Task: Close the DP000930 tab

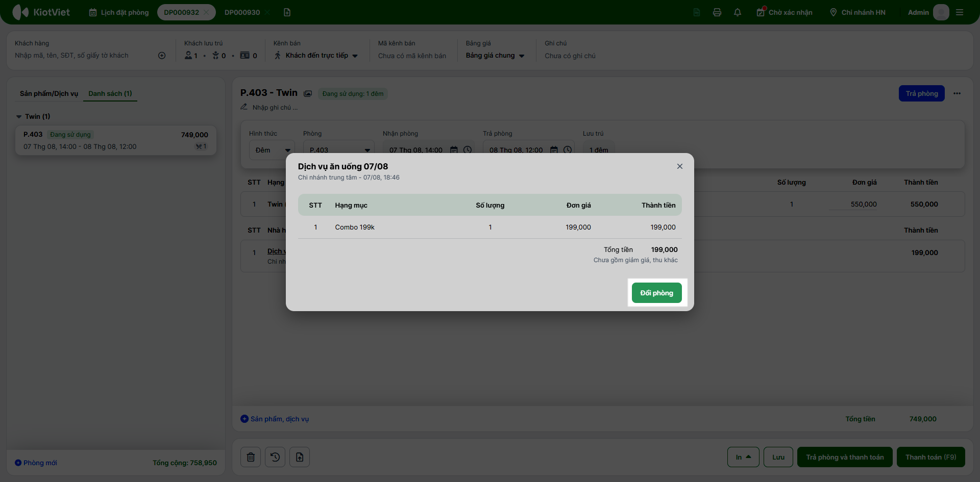Action: [x=267, y=12]
